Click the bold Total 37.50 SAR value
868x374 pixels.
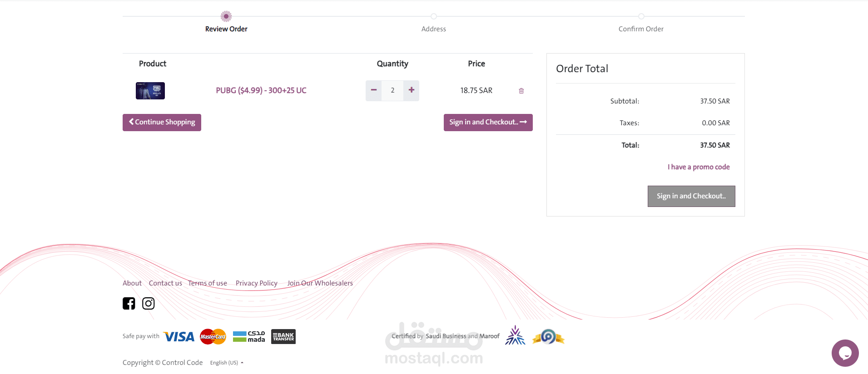715,145
